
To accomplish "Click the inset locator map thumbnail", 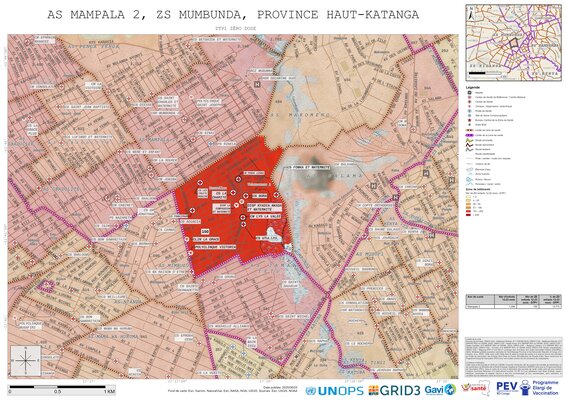I will point(513,42).
